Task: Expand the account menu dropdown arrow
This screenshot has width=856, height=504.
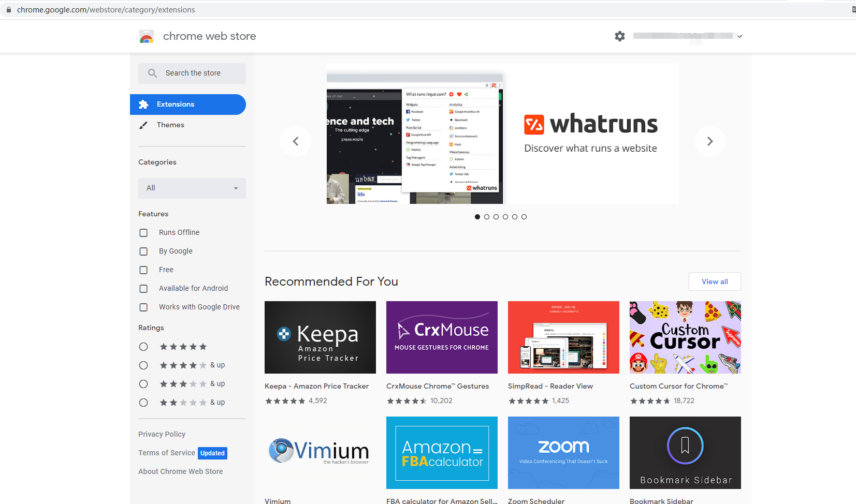Action: (x=740, y=36)
